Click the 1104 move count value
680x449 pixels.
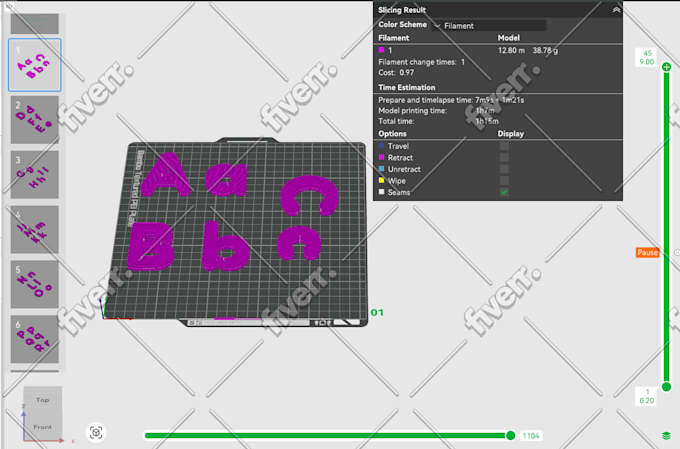(x=531, y=436)
